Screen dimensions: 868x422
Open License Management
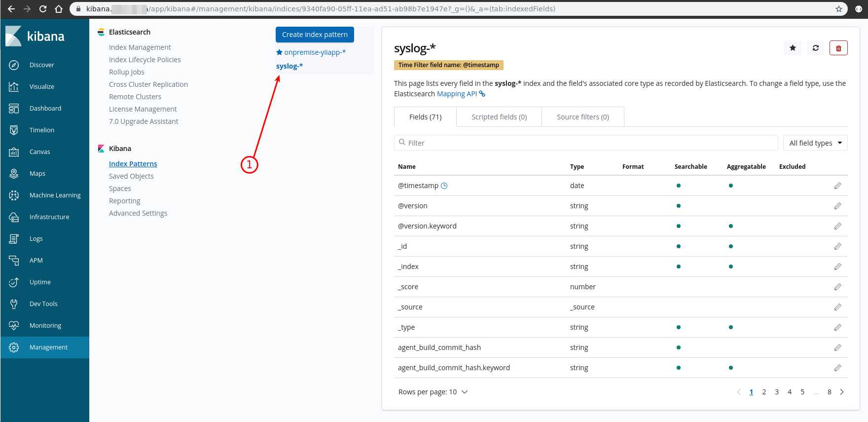[143, 109]
